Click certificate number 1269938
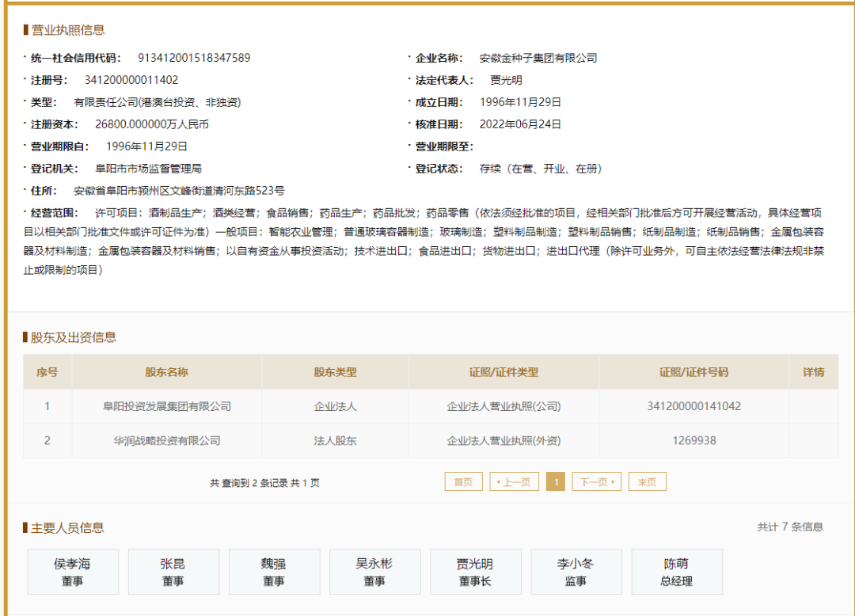 [693, 440]
